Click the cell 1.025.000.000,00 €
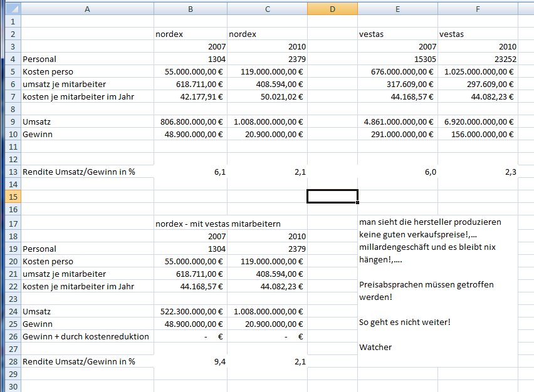The width and height of the screenshot is (534, 392). 478,72
